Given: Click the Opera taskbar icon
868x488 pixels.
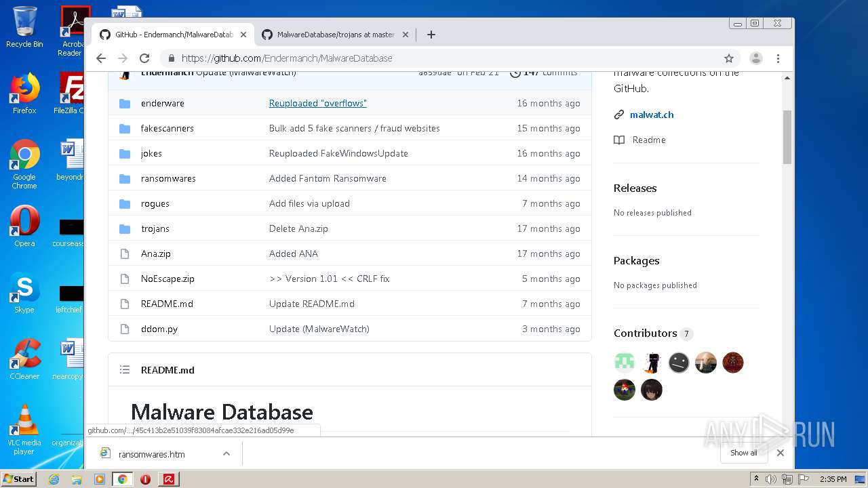Looking at the screenshot, I should [145, 479].
